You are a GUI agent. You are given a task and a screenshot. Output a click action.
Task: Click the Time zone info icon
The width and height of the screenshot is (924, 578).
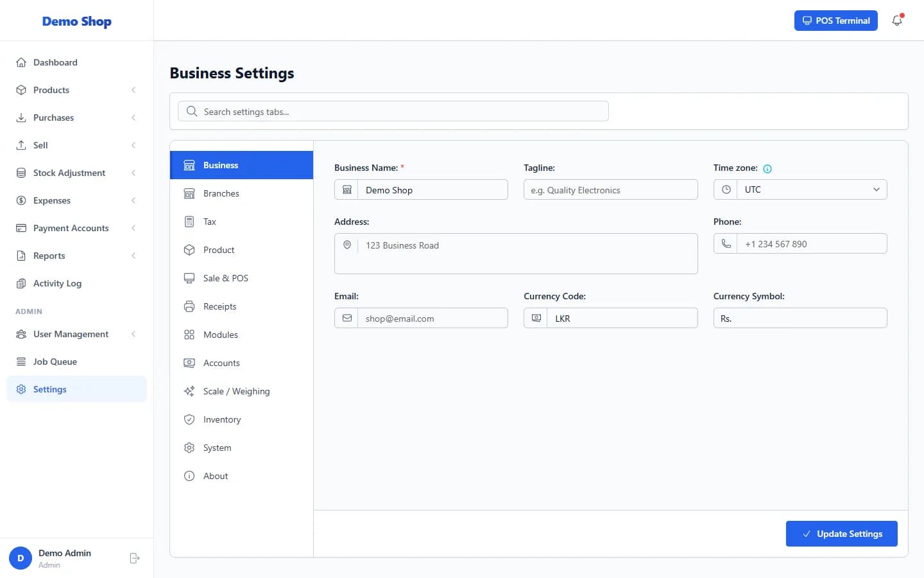[x=767, y=168]
